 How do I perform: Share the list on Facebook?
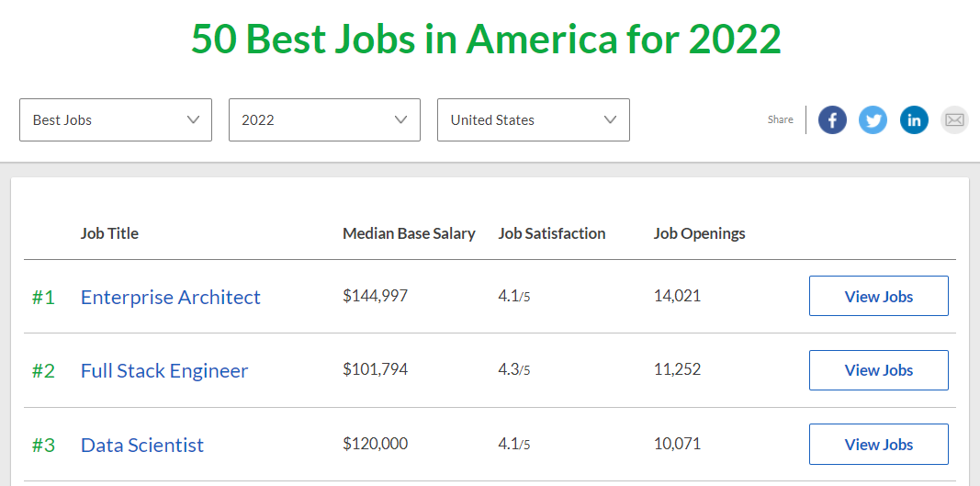(x=832, y=120)
